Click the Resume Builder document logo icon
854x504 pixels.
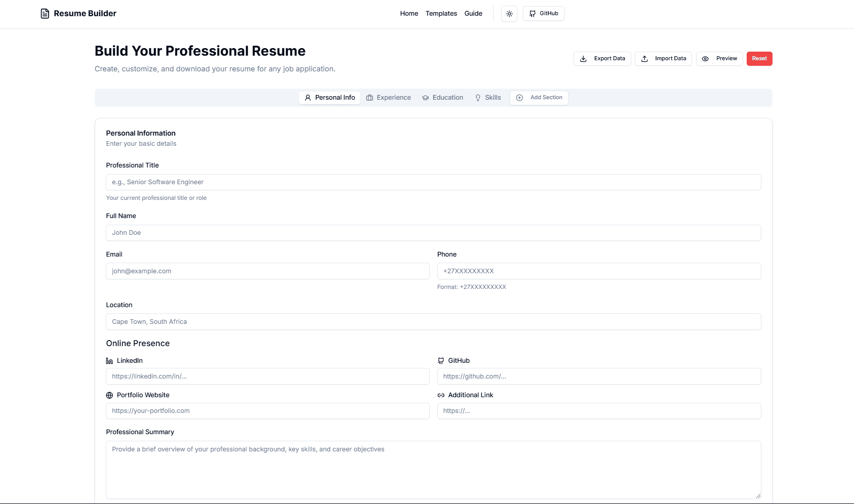[x=45, y=14]
